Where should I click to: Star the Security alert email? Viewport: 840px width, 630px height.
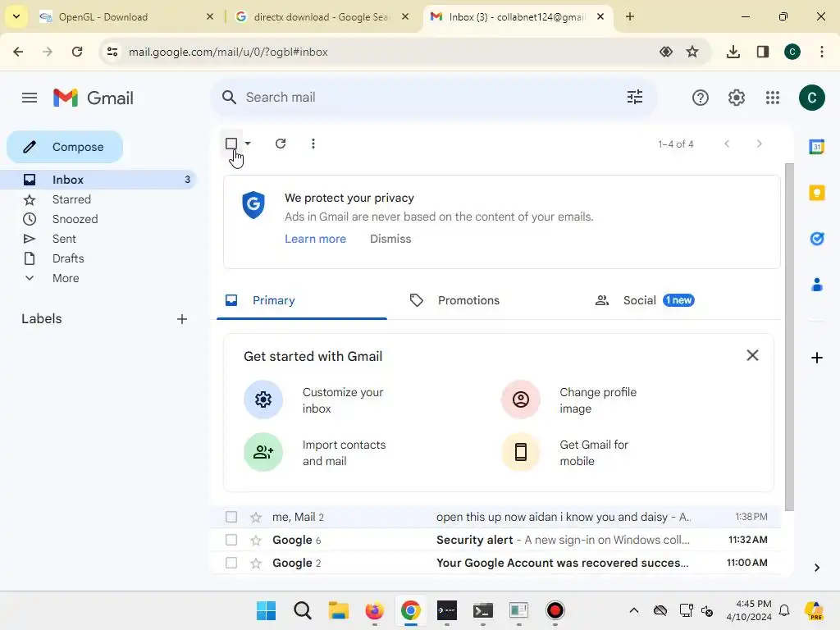[256, 540]
